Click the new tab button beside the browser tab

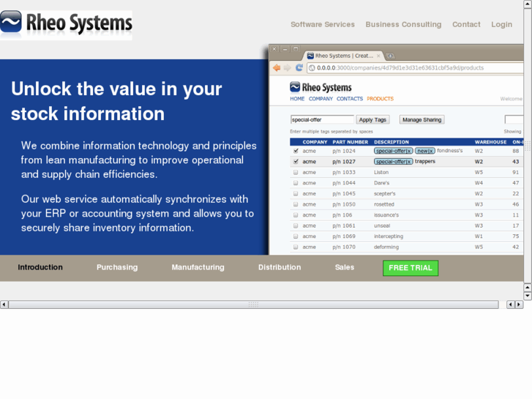pos(391,56)
